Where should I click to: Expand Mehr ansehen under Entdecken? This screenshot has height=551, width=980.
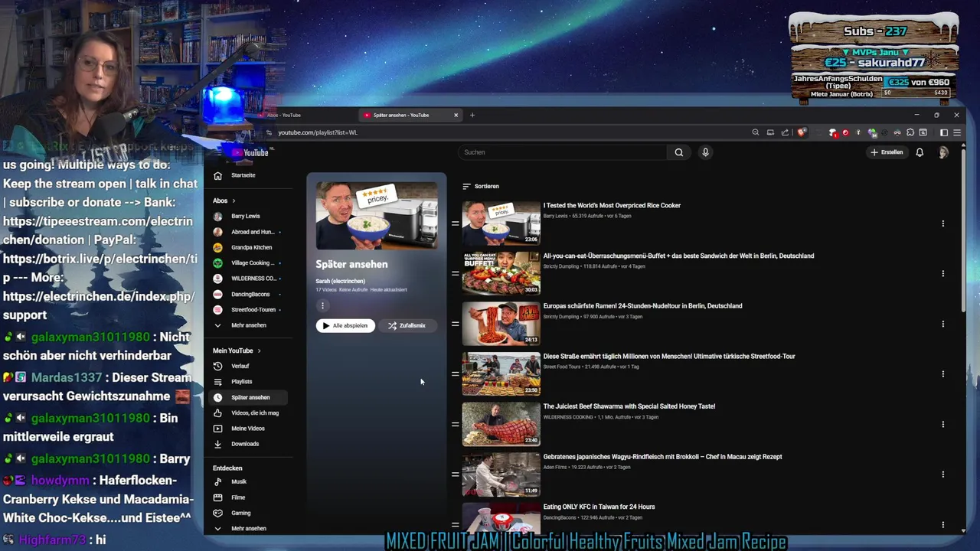click(x=249, y=528)
